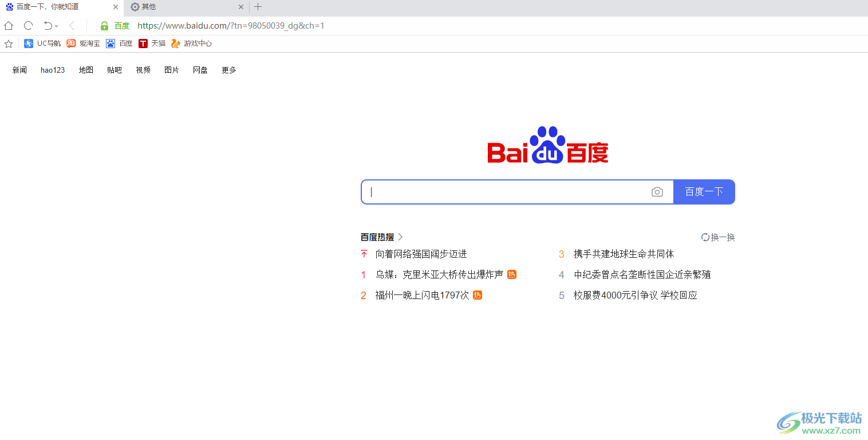Open the 新闻 navigation link

coord(19,70)
